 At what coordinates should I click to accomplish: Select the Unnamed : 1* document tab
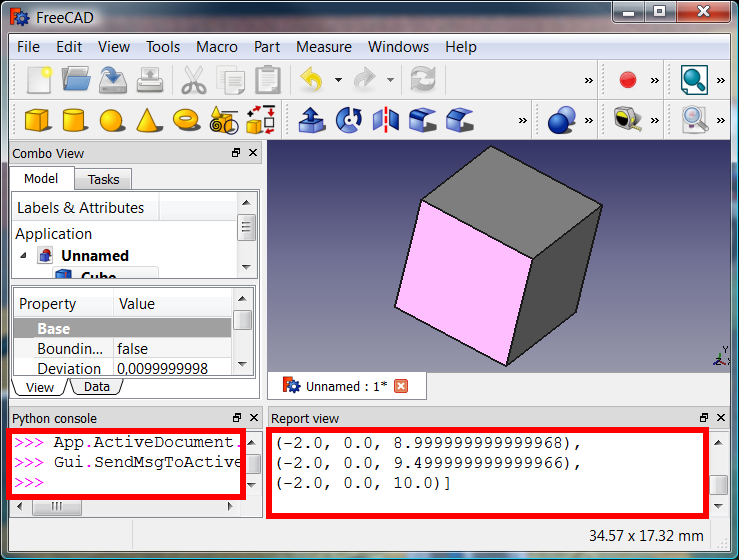pyautogui.click(x=346, y=386)
